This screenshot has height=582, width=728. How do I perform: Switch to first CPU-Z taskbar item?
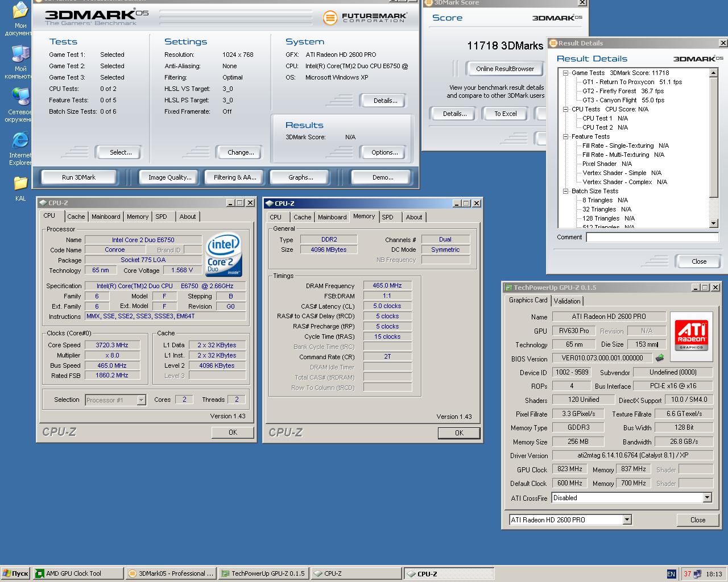(x=356, y=574)
